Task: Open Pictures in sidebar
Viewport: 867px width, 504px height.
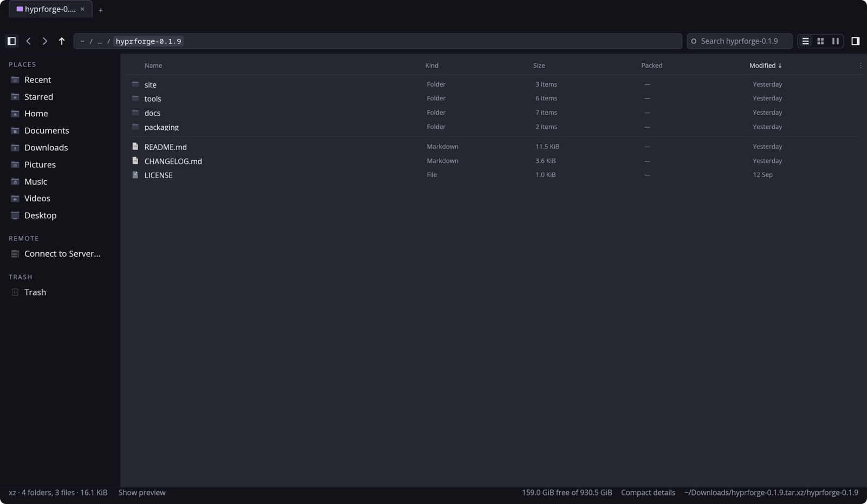Action: click(x=60, y=165)
